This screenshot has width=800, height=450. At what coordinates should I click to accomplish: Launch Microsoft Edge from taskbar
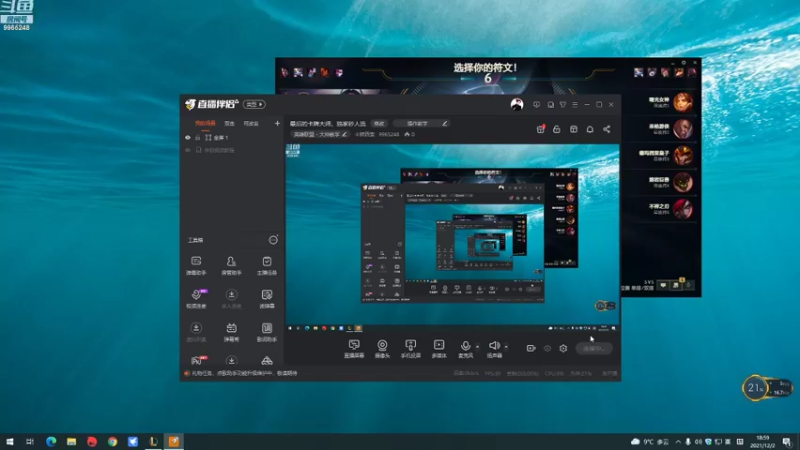coord(51,441)
